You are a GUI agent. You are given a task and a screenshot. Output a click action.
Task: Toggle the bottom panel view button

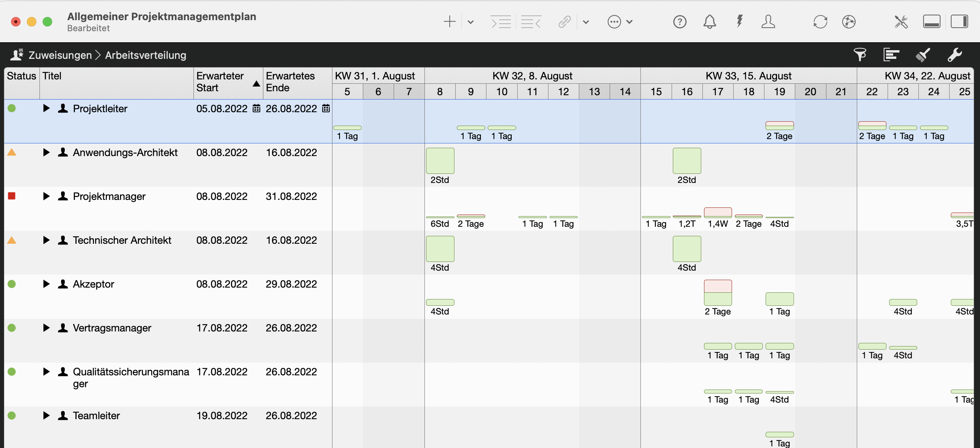(x=931, y=22)
